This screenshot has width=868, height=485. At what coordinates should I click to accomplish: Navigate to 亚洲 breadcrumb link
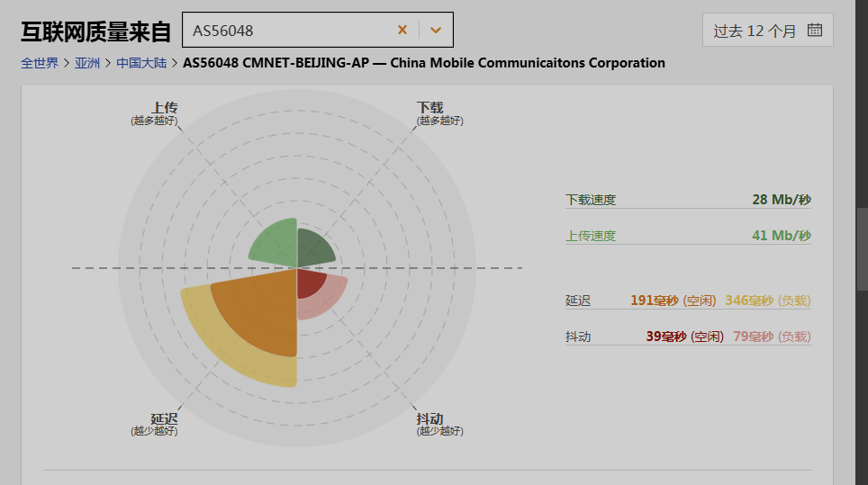pos(87,63)
